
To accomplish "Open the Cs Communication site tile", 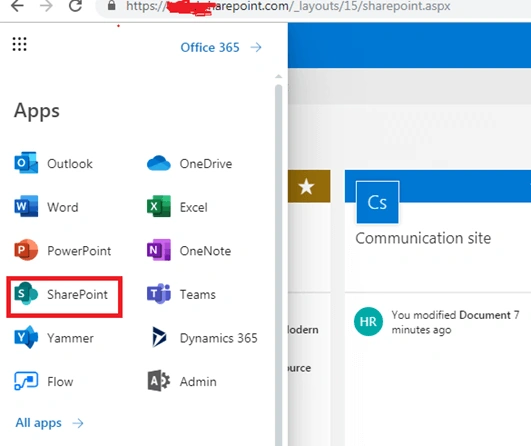I will click(x=377, y=202).
